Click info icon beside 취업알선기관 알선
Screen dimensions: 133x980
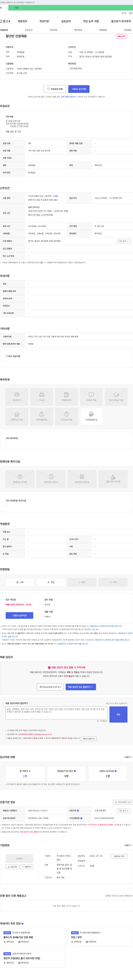pyautogui.click(x=75, y=771)
